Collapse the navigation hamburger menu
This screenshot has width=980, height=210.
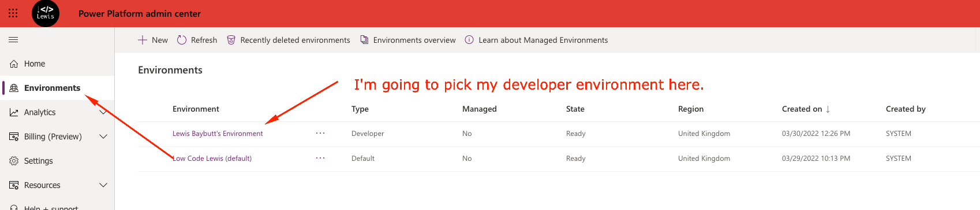pos(13,40)
